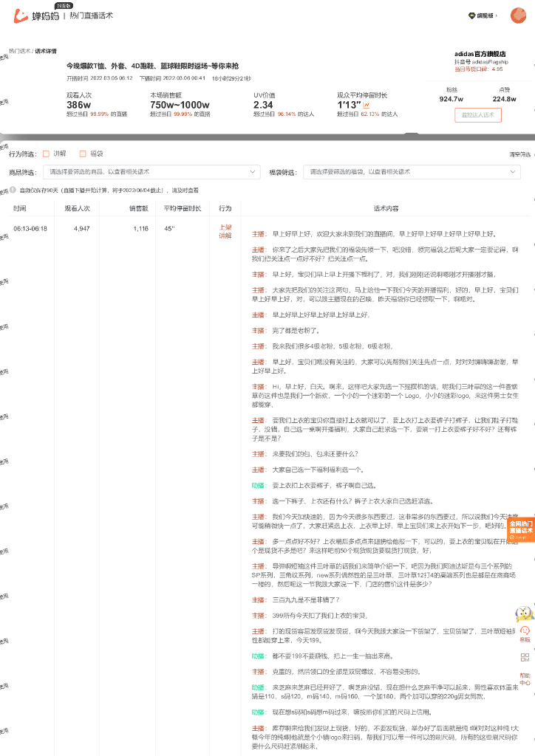This screenshot has height=756, width=535.
Task: Open the user avatar in the header
Action: [x=518, y=16]
